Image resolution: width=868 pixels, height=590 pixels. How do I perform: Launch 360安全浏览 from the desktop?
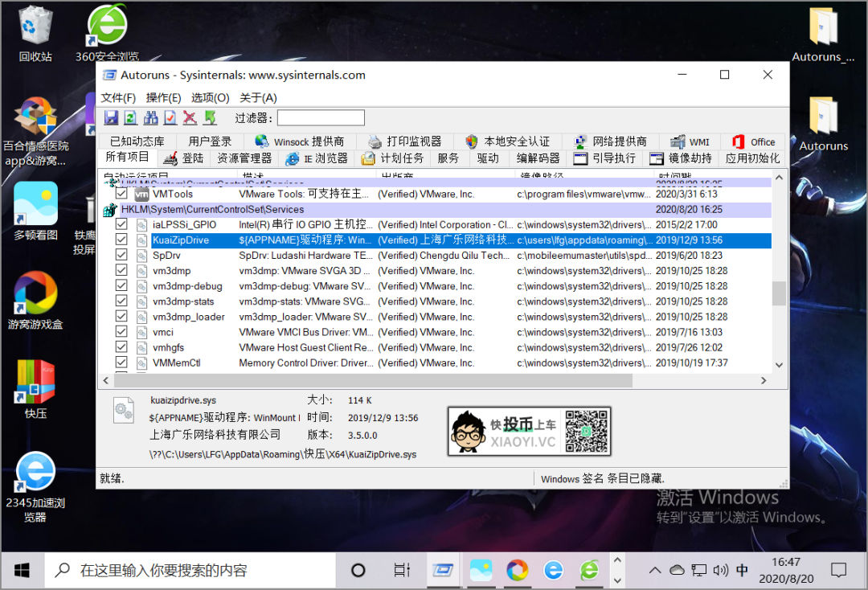click(105, 24)
